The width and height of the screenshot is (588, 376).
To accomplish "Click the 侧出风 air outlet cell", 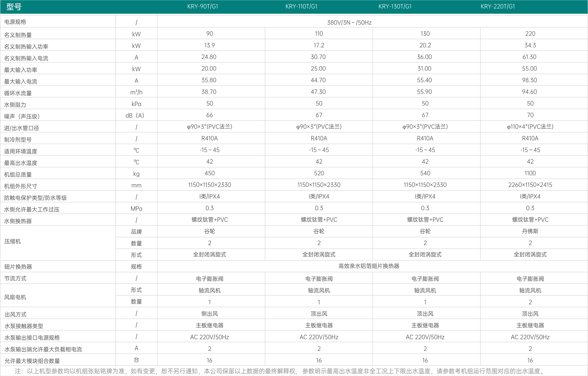I will point(209,314).
